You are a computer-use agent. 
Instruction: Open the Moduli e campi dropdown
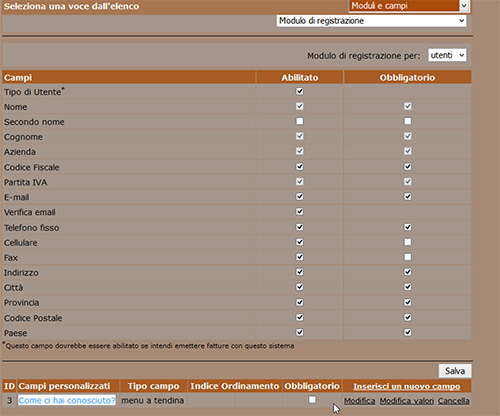409,6
